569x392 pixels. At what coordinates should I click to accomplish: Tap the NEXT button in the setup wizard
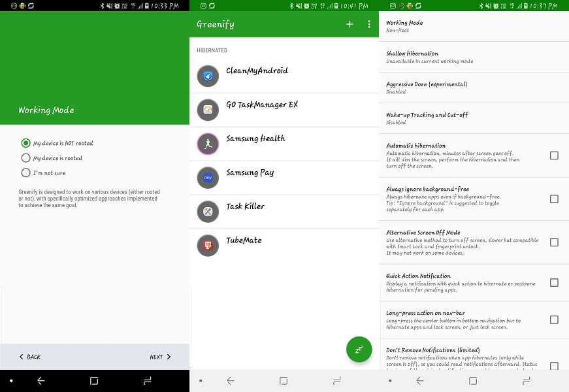coord(160,357)
